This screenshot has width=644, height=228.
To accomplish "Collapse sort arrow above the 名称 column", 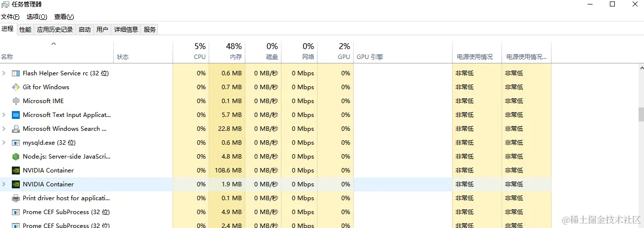I will 54,44.
